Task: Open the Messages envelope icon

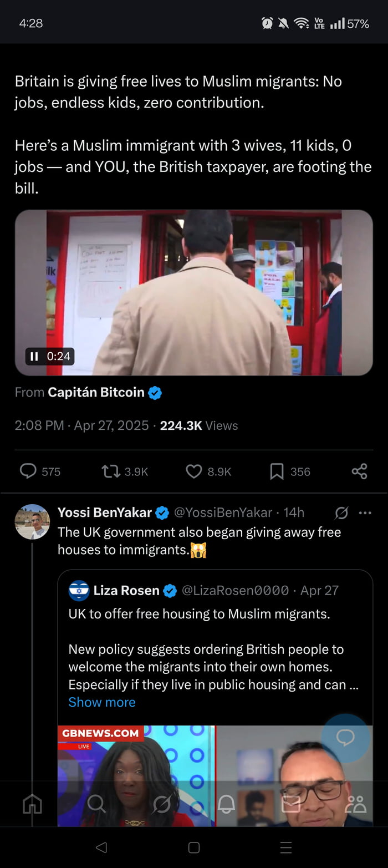Action: [290, 804]
